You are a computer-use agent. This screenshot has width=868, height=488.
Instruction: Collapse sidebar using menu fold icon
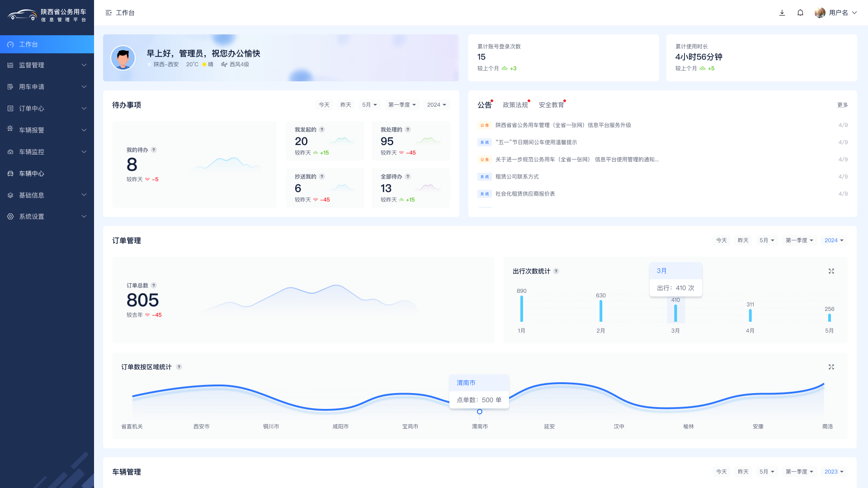[108, 13]
